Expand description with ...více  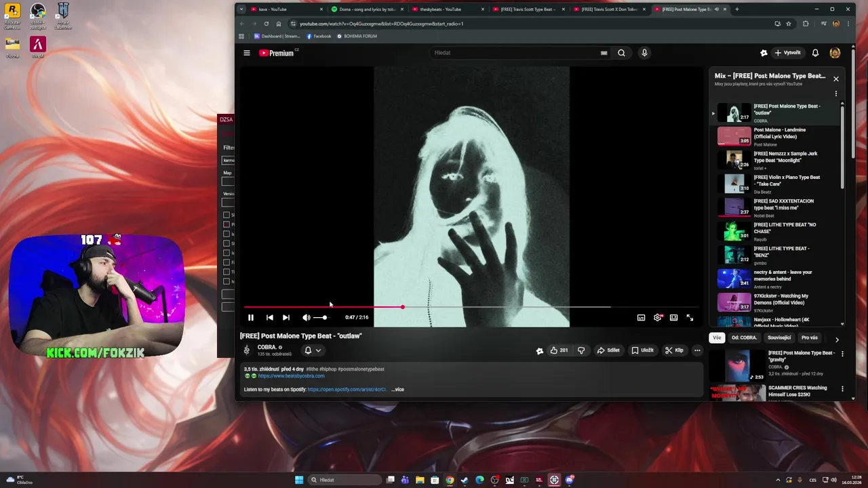pos(397,390)
